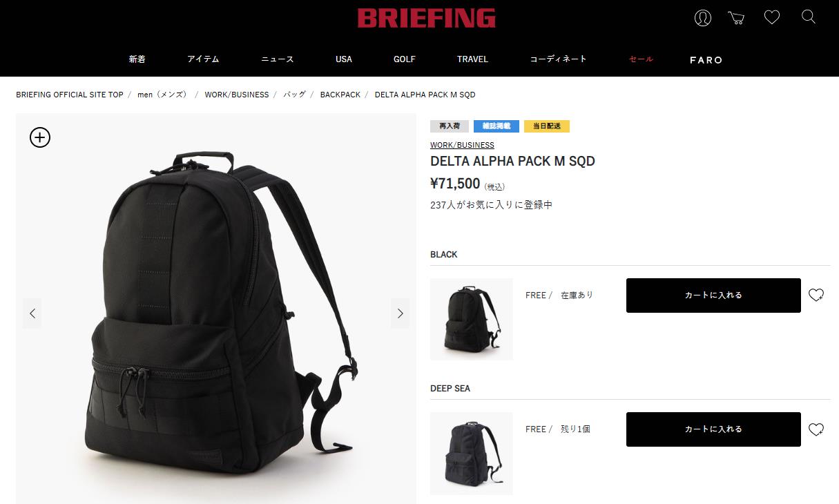Open the アイテム menu
Viewport: 839px width, 504px height.
click(x=203, y=59)
